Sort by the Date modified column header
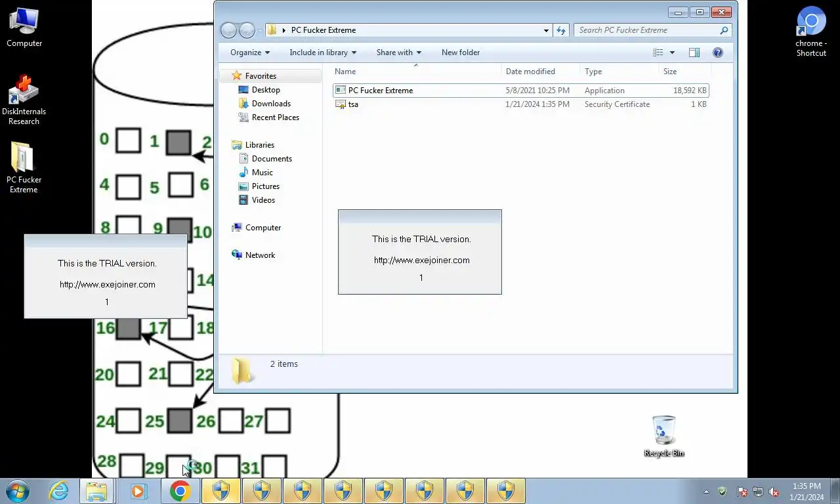The width and height of the screenshot is (840, 504). [541, 72]
